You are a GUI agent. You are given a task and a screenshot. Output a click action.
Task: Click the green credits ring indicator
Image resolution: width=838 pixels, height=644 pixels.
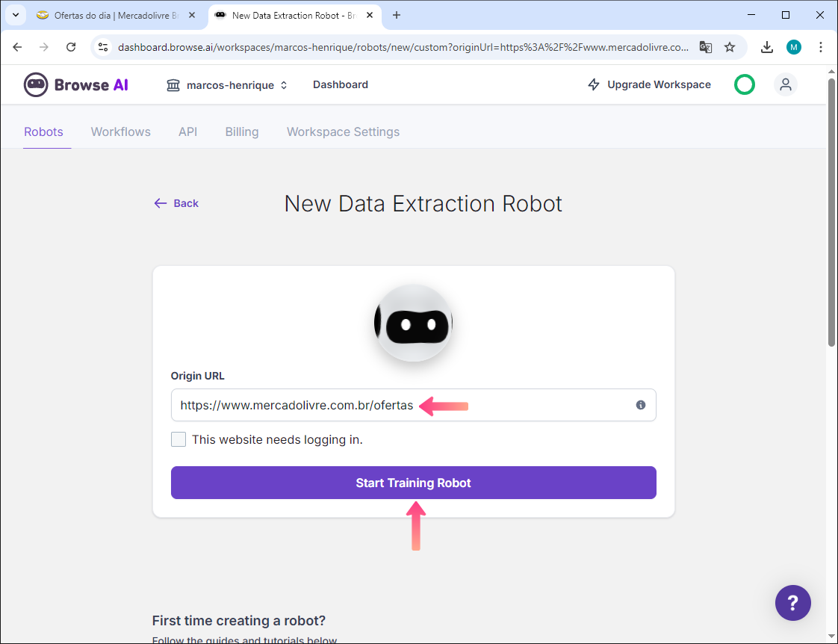point(745,84)
